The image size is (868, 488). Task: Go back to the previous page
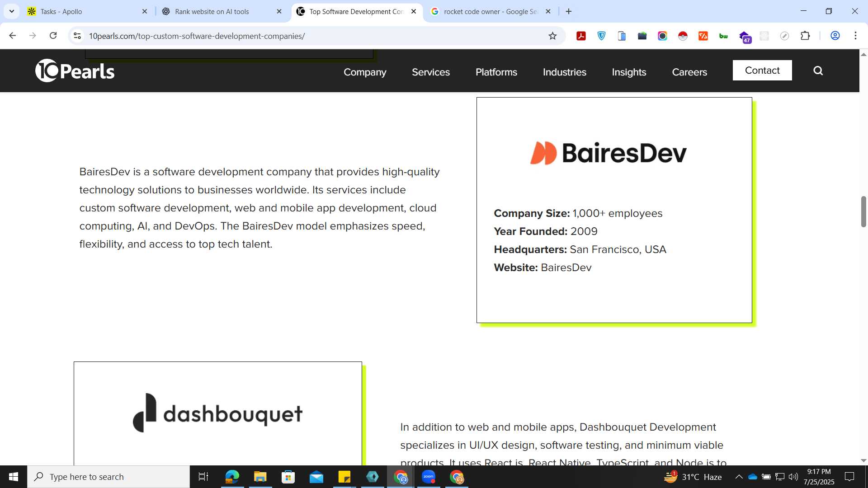(x=12, y=36)
